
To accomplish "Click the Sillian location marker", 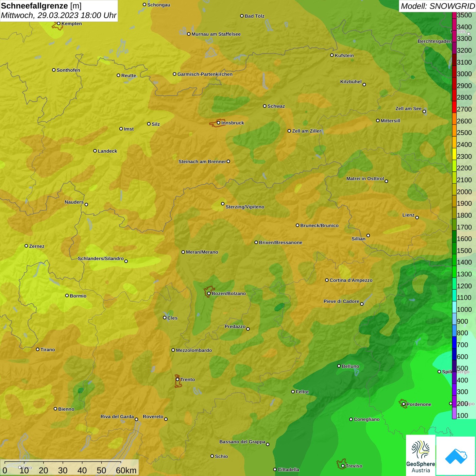I will (368, 235).
